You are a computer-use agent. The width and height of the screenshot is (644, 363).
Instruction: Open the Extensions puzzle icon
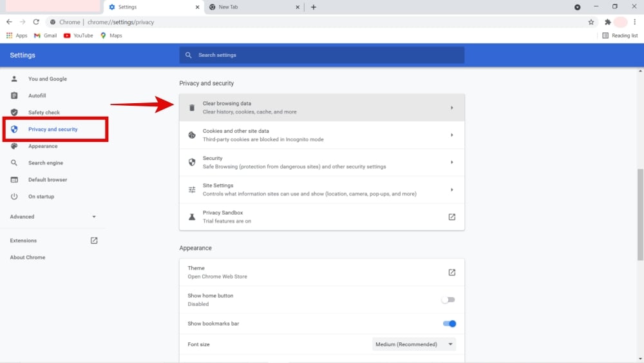[608, 22]
